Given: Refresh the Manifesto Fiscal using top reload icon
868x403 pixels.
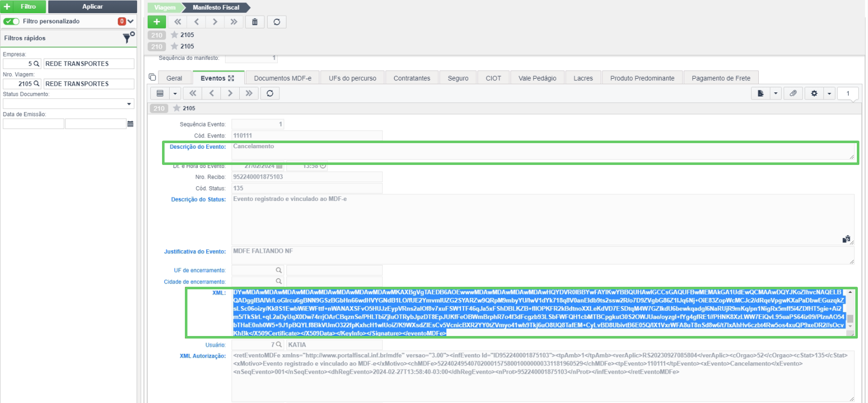Looking at the screenshot, I should coord(277,22).
